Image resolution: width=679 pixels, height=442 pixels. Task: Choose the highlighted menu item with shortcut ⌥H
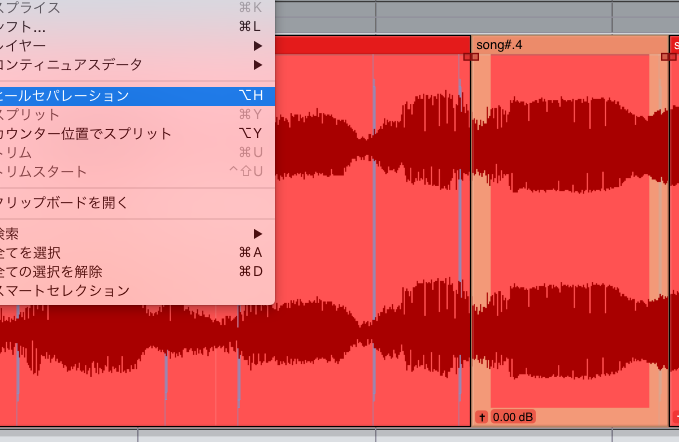pos(137,96)
